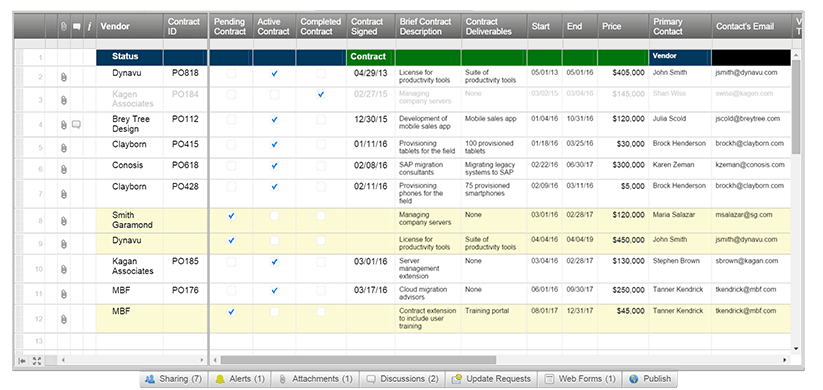Open attachment paperclip on row 12 MBF
Image resolution: width=823 pixels, height=390 pixels.
pos(64,319)
